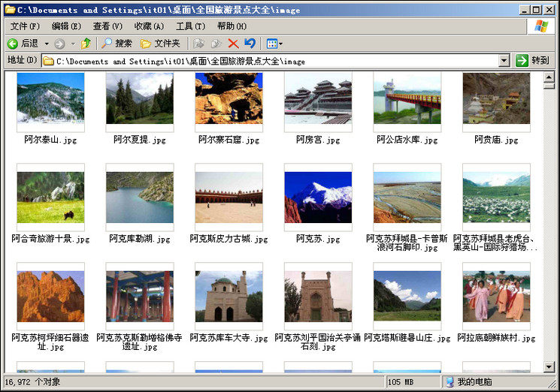Select the 阿尔夏提.jpg thumbnail
Image resolution: width=560 pixels, height=392 pixels.
click(x=140, y=98)
